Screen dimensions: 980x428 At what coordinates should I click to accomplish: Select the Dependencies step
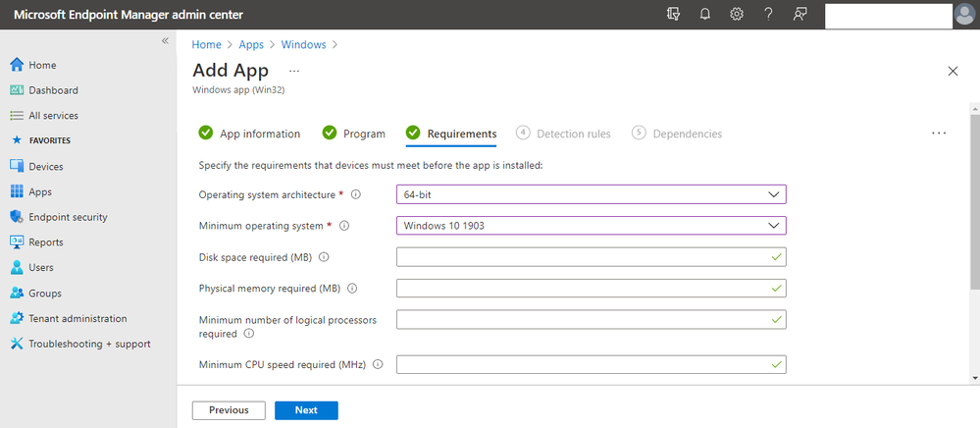(x=678, y=134)
